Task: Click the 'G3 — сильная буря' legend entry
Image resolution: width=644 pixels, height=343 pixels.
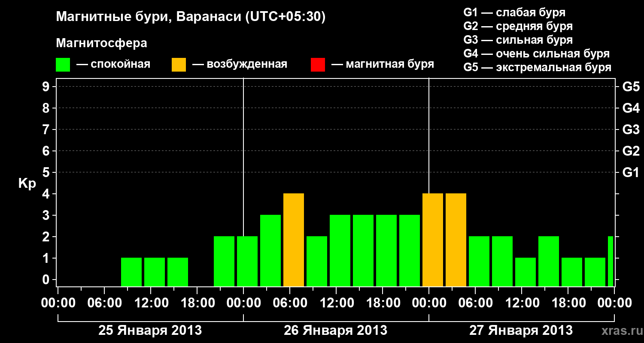Action: 518,40
